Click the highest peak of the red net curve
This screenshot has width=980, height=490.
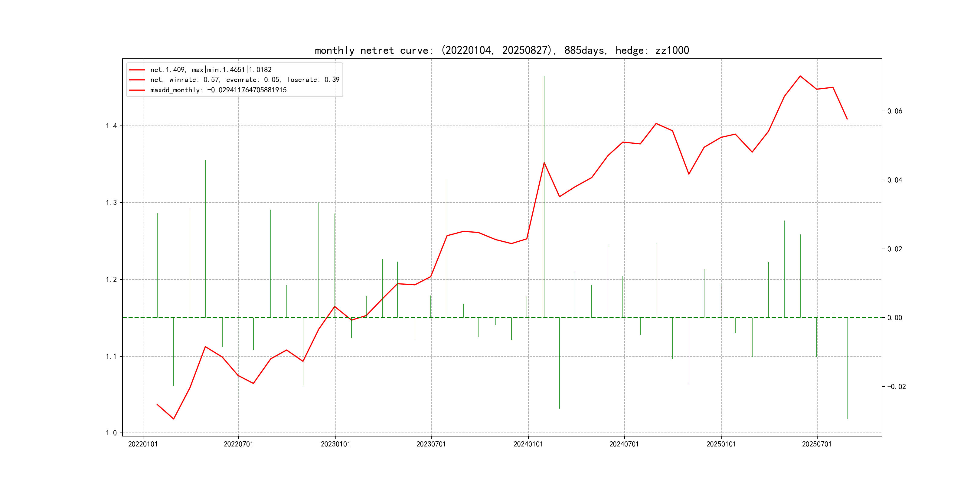pos(800,76)
